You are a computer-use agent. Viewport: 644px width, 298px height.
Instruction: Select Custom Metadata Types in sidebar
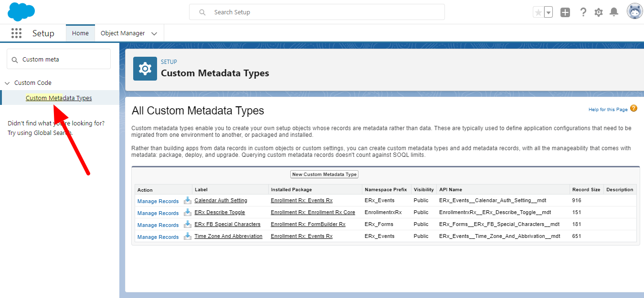click(x=59, y=98)
